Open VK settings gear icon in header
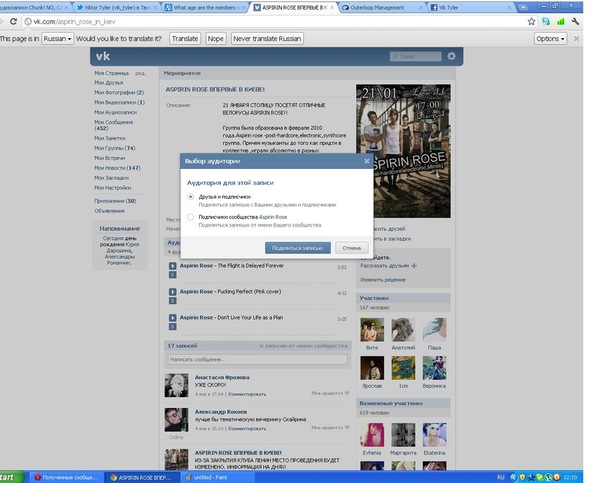The image size is (604, 483). pyautogui.click(x=451, y=56)
